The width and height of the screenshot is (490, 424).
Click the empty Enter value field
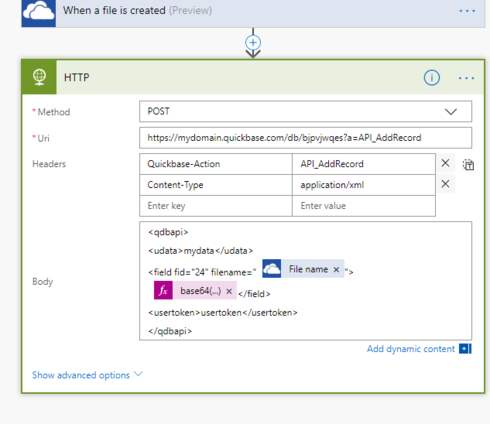[364, 206]
